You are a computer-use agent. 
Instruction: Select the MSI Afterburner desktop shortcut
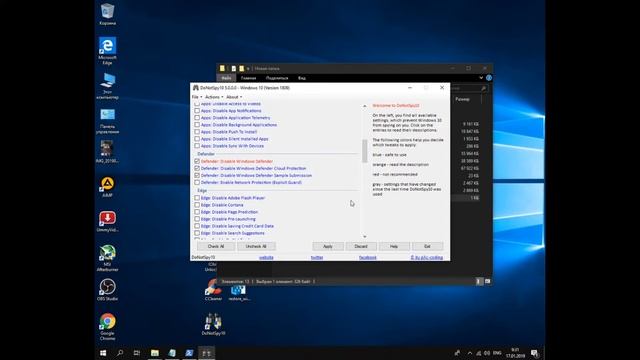[x=107, y=258]
